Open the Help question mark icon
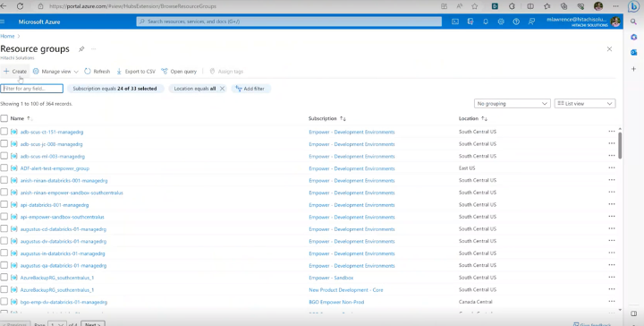This screenshot has width=644, height=326. click(516, 21)
